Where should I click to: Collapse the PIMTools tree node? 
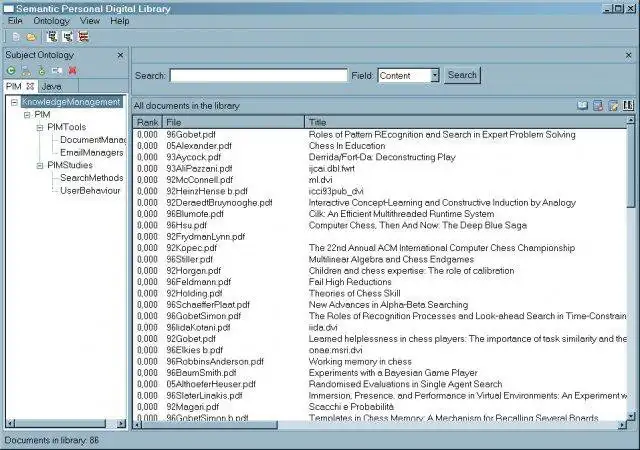click(40, 127)
